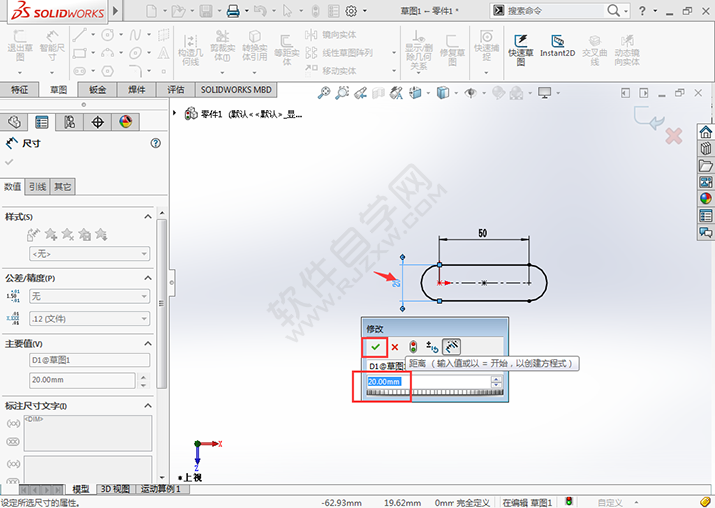This screenshot has height=508, width=715.
Task: Switch to the SOLIDWORKS MBD tab
Action: click(236, 89)
